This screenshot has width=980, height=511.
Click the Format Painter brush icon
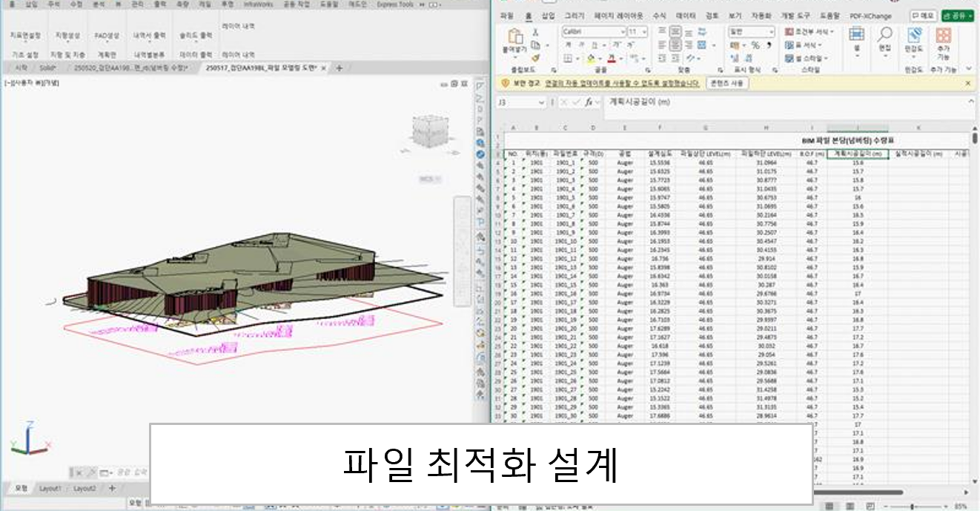point(535,58)
